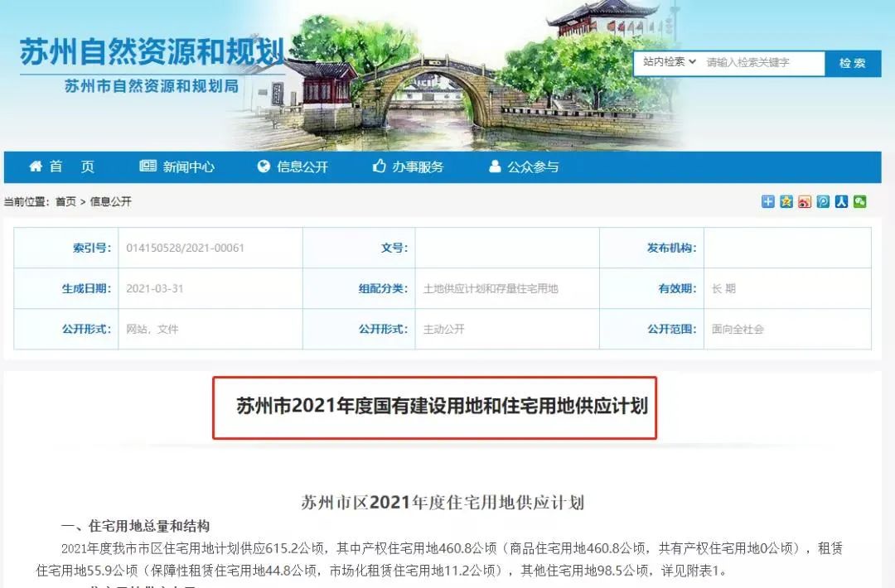The image size is (895, 588).
Task: Share to QQ Zone star icon
Action: [x=786, y=201]
